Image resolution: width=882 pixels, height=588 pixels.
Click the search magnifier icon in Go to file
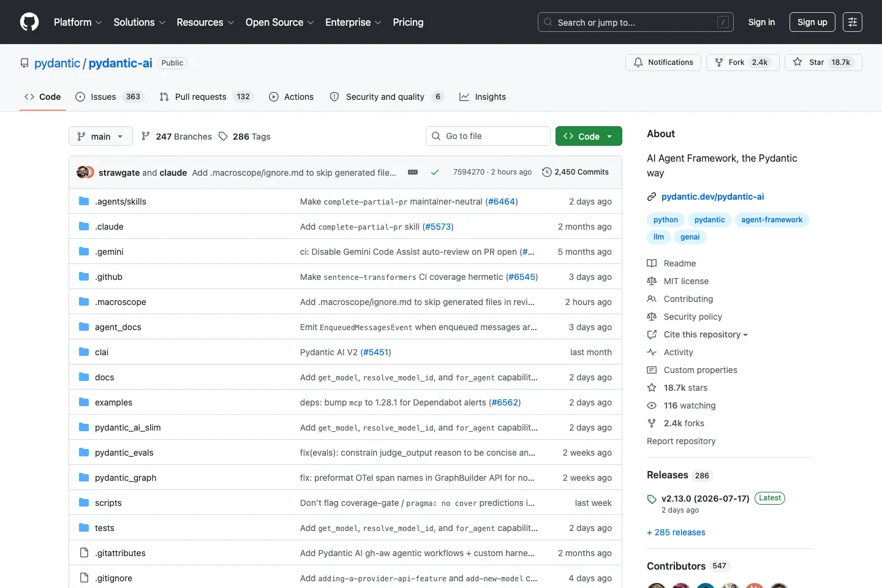436,136
